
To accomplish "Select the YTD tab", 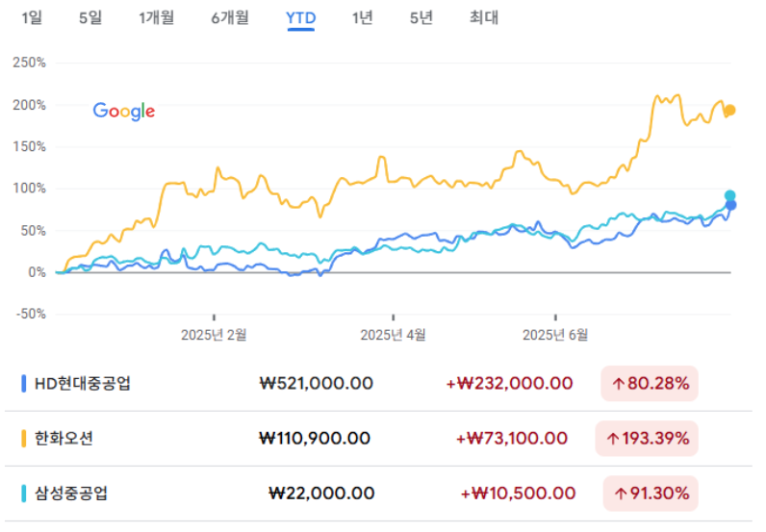I will click(301, 18).
